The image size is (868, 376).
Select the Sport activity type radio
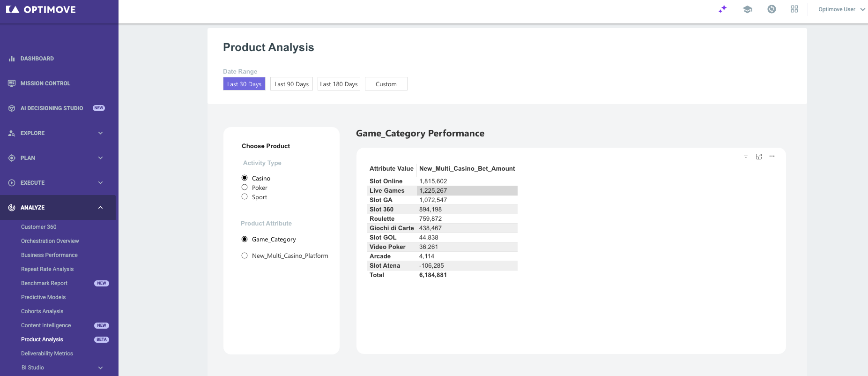(x=245, y=197)
